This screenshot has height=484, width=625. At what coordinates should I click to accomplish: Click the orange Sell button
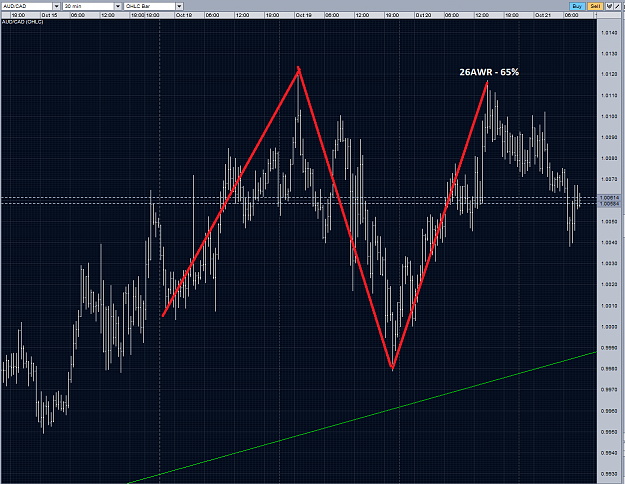pos(595,6)
